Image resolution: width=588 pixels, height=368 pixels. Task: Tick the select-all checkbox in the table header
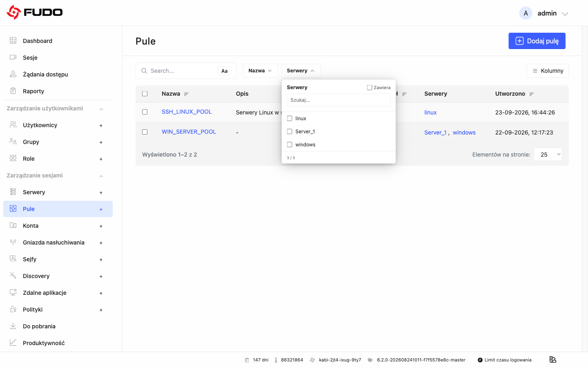(x=145, y=94)
